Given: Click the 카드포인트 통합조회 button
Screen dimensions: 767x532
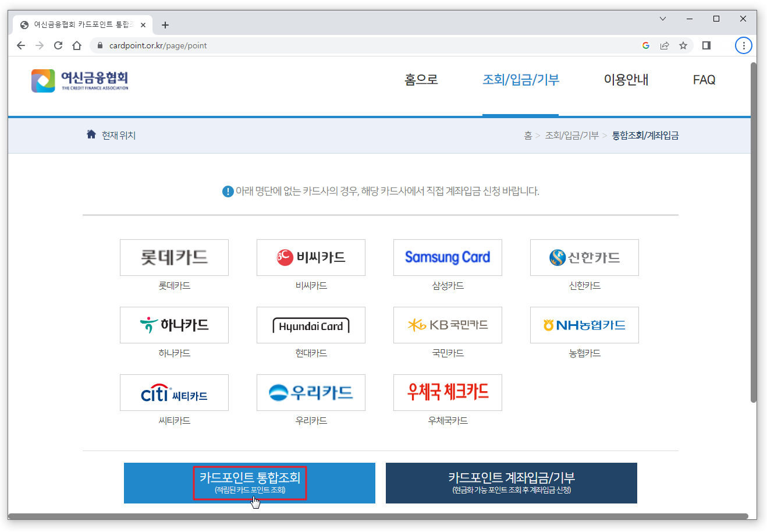Looking at the screenshot, I should point(250,483).
